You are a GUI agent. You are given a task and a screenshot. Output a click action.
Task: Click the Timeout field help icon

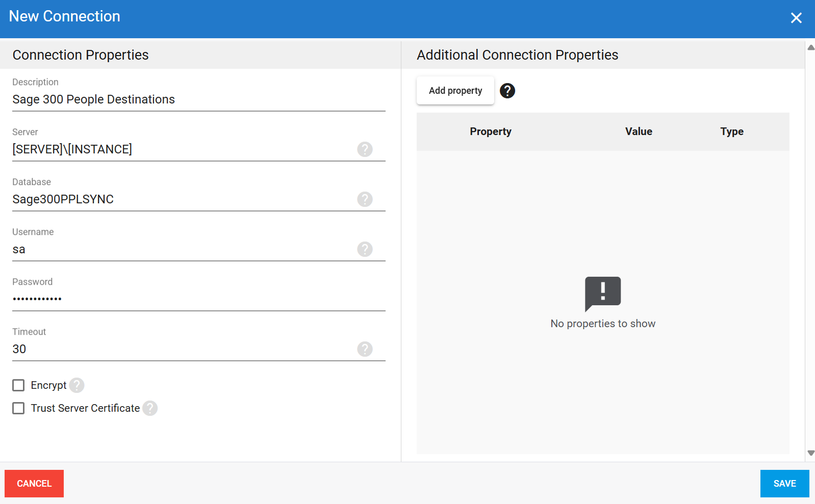[365, 349]
